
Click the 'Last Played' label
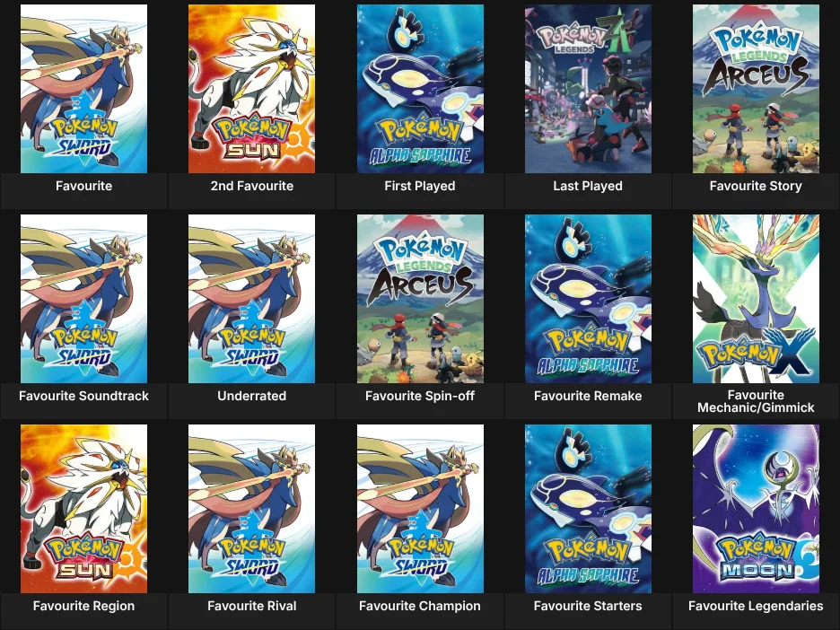tap(588, 186)
